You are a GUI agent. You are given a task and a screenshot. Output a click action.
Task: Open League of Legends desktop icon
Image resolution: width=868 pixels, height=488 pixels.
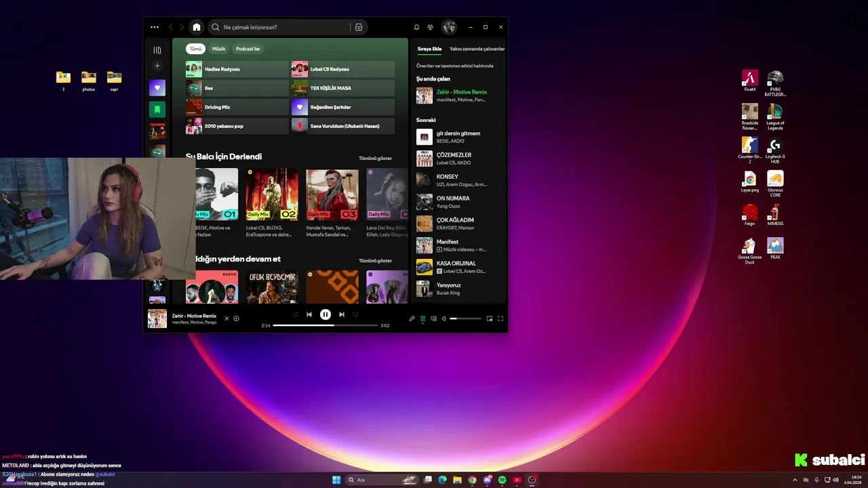775,117
